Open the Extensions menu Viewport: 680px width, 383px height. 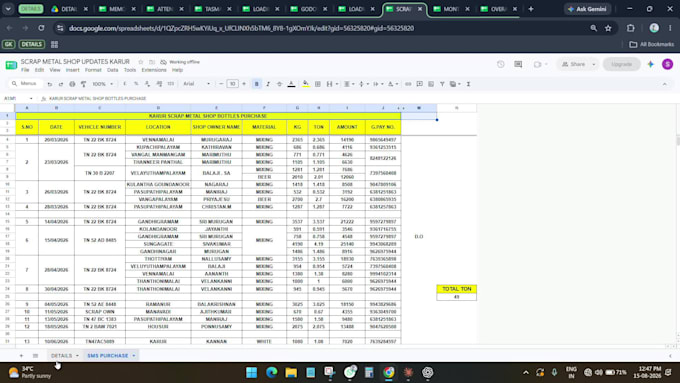(154, 70)
